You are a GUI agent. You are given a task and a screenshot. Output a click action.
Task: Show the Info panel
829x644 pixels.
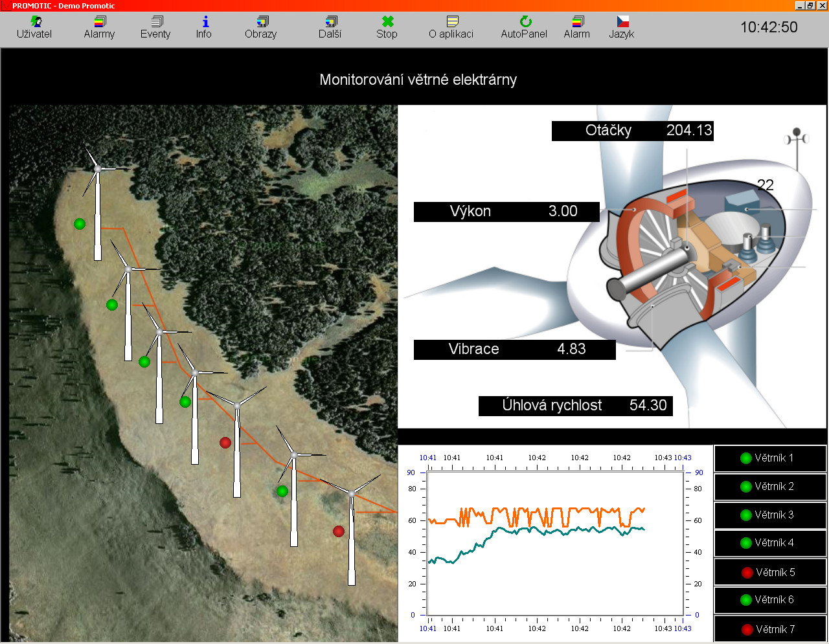pyautogui.click(x=204, y=28)
